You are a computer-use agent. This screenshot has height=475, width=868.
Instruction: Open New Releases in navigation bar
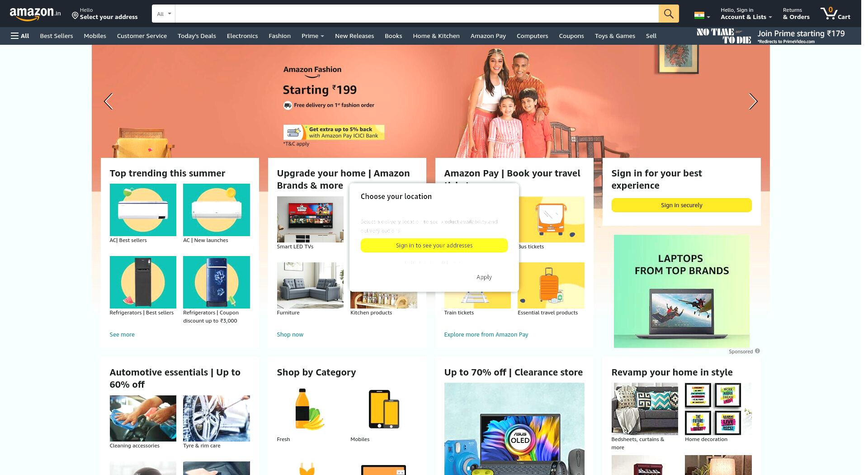354,36
